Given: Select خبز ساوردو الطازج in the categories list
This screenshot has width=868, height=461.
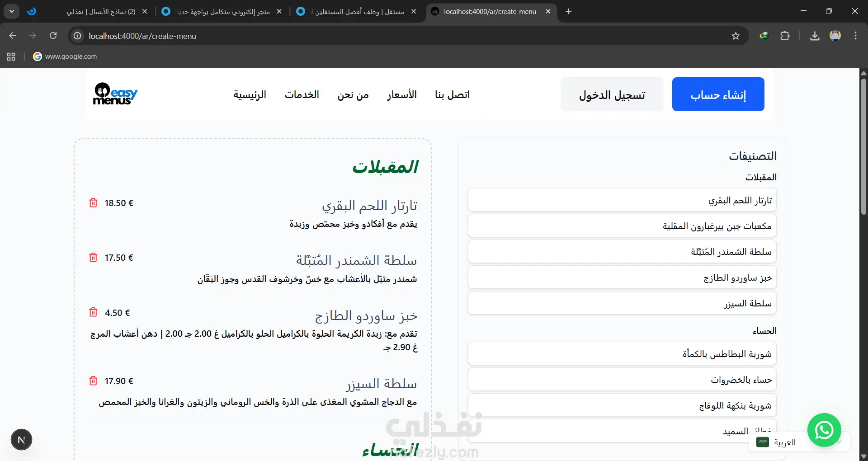Looking at the screenshot, I should pyautogui.click(x=622, y=278).
